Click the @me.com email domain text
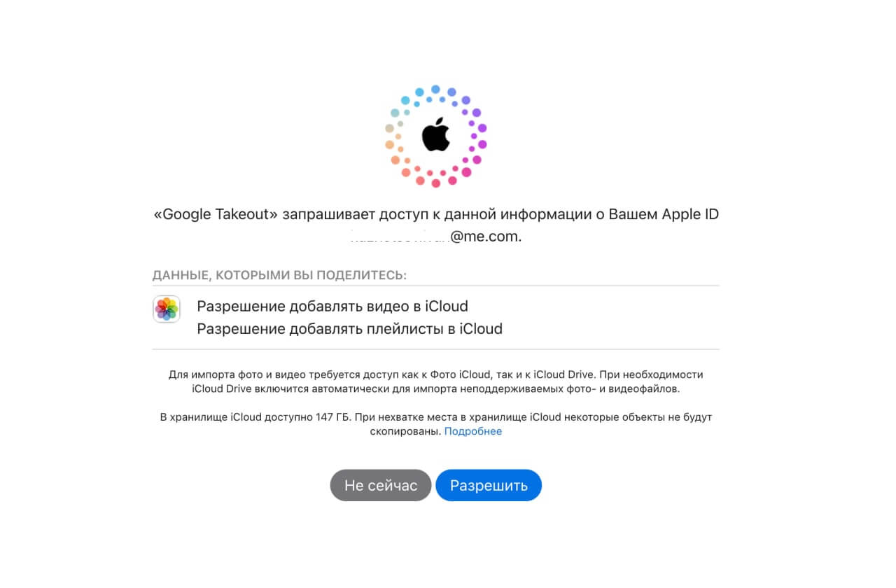This screenshot has width=896, height=588. click(x=486, y=237)
